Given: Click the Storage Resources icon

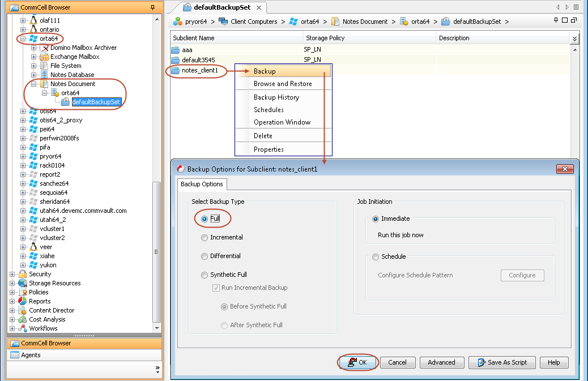Looking at the screenshot, I should (x=23, y=283).
